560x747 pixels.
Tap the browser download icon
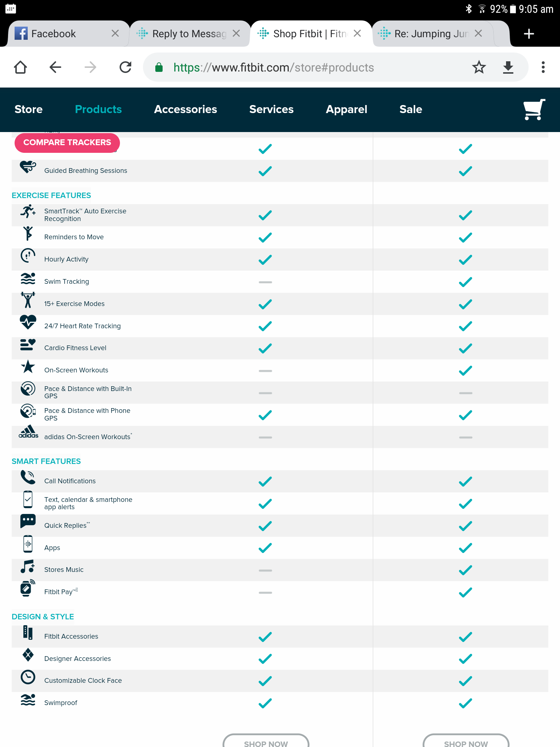click(508, 67)
